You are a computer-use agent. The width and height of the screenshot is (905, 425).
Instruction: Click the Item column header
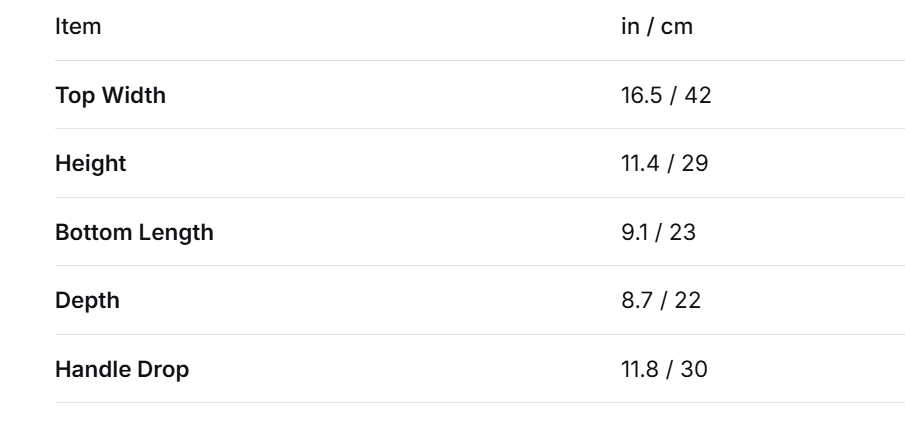click(x=78, y=27)
